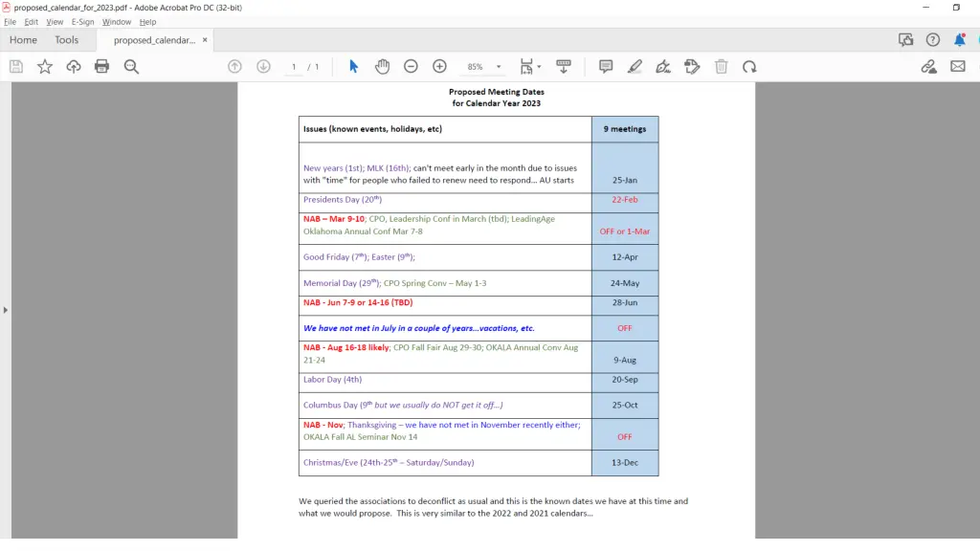Open the share review panel icon

[905, 40]
